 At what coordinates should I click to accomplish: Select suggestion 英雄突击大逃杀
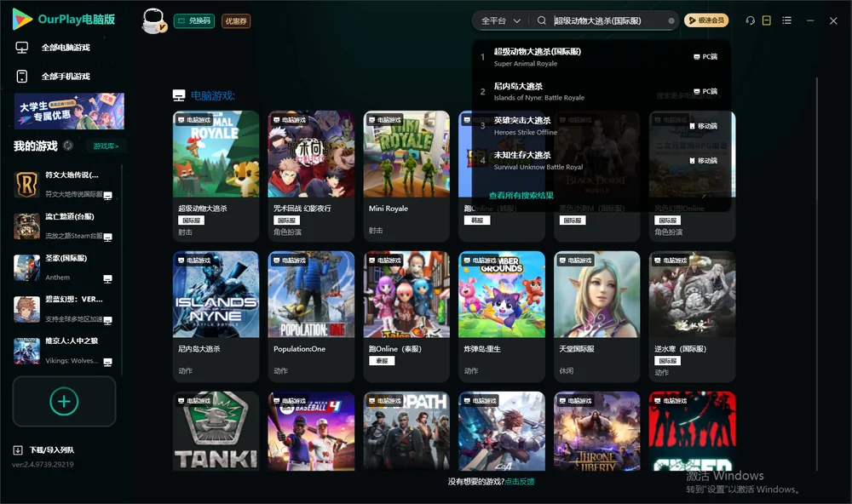pyautogui.click(x=600, y=126)
